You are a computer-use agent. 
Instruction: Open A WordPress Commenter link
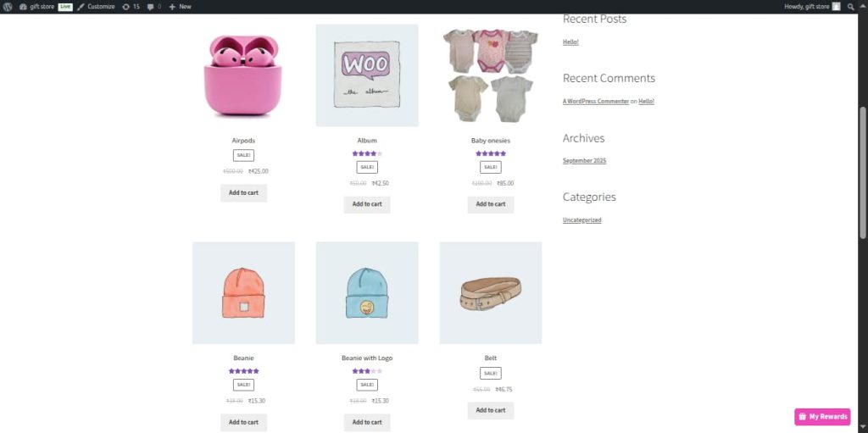coord(596,102)
